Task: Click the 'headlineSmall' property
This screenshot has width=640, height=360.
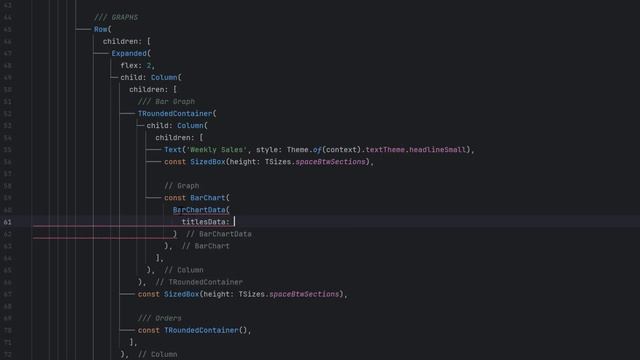Action: point(438,150)
